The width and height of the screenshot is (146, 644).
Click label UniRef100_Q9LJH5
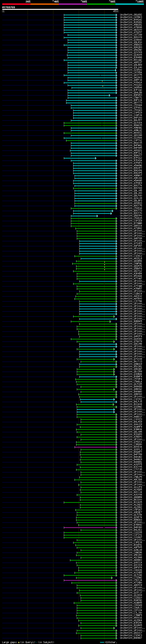point(131,191)
